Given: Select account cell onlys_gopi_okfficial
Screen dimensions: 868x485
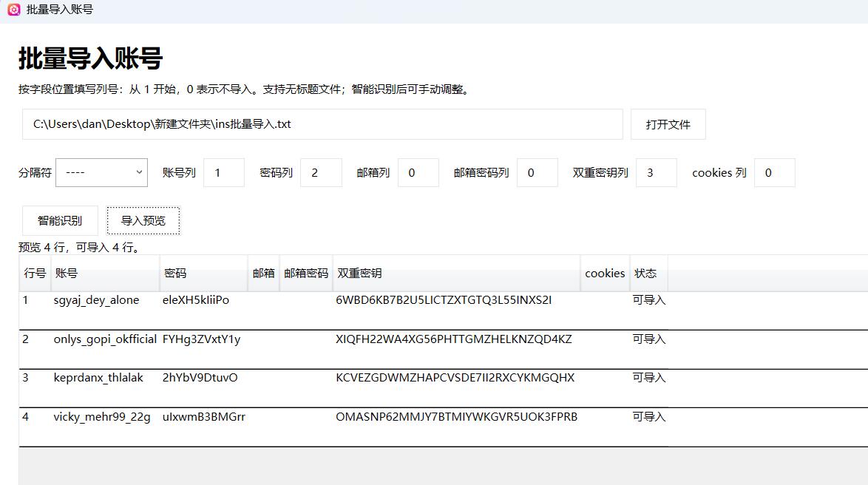Looking at the screenshot, I should [105, 339].
